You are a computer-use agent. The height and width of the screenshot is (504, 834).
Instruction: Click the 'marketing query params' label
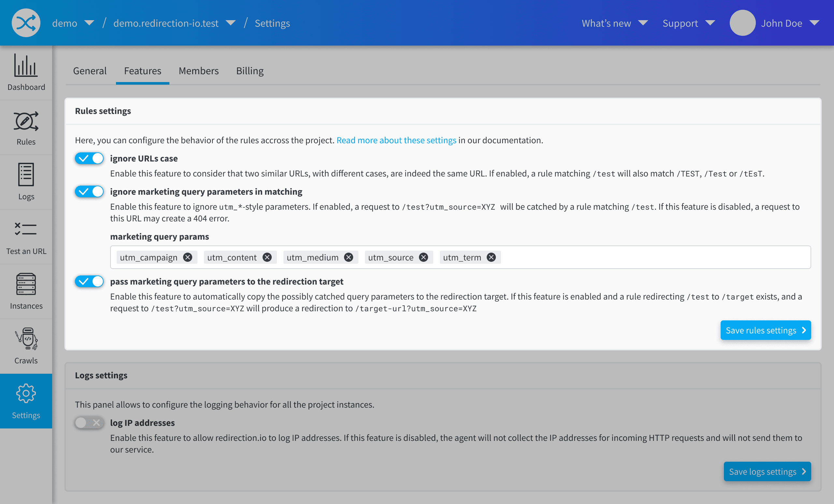(x=159, y=236)
